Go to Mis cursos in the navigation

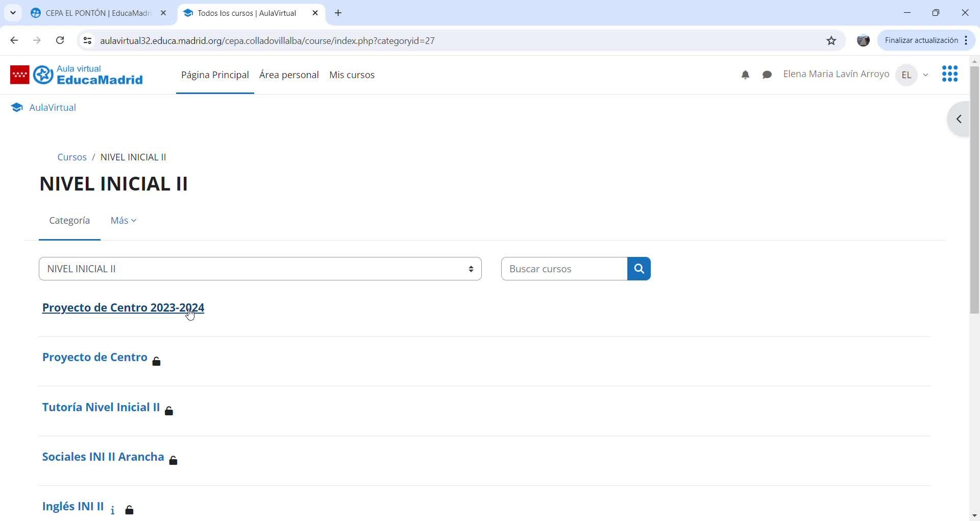(352, 75)
